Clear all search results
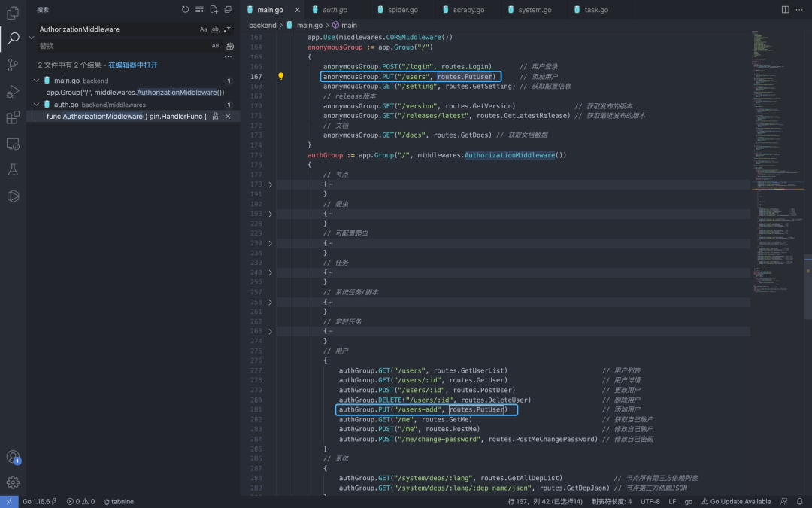 199,10
